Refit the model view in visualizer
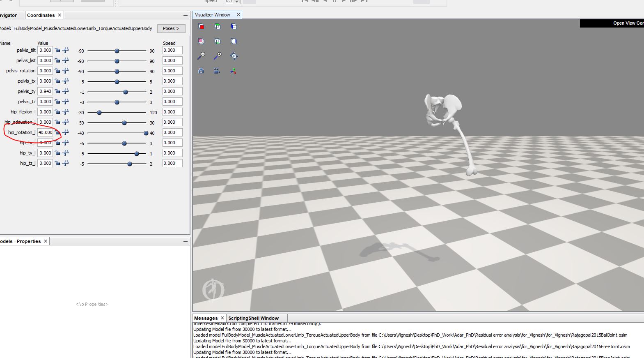644x358 pixels. pos(234,56)
